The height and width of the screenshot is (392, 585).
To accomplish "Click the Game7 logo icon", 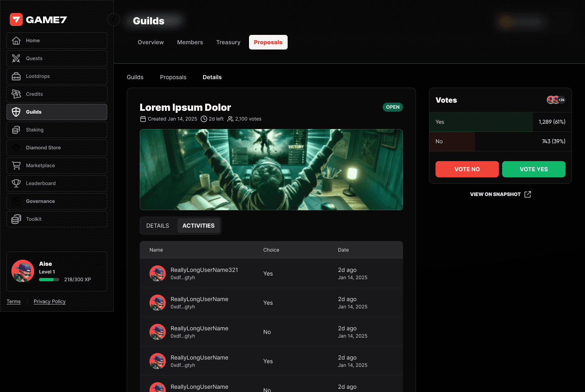I will (16, 19).
